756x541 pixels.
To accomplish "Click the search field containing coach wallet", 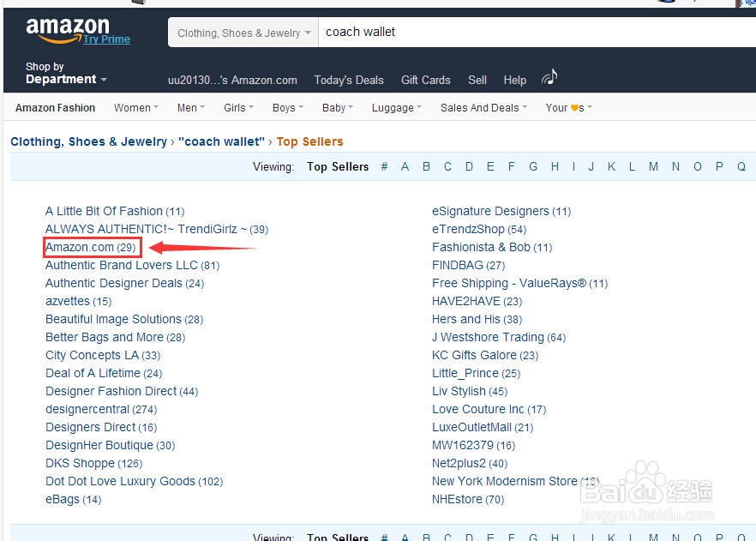I will coord(537,33).
